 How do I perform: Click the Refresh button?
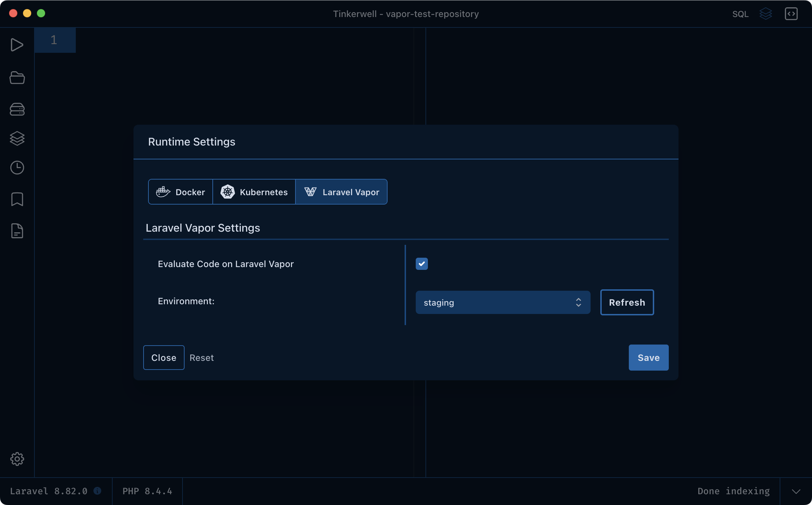click(627, 303)
